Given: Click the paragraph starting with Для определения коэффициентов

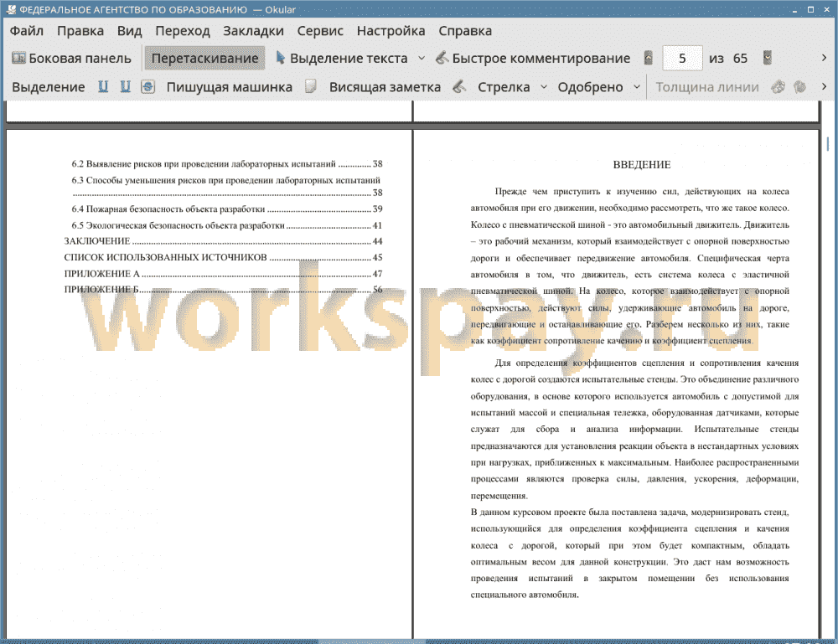Looking at the screenshot, I should (x=634, y=430).
